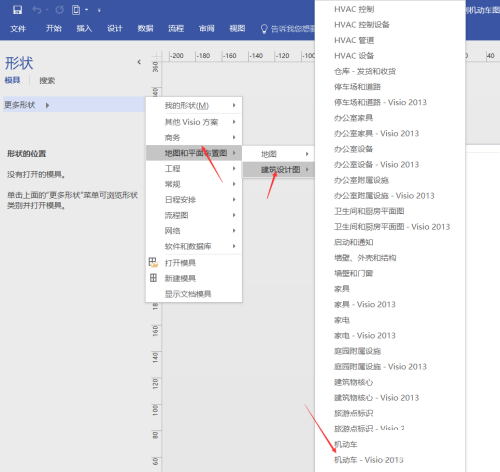Select 机动车 - Visio 2013 stencil
500x472 pixels.
click(x=369, y=460)
